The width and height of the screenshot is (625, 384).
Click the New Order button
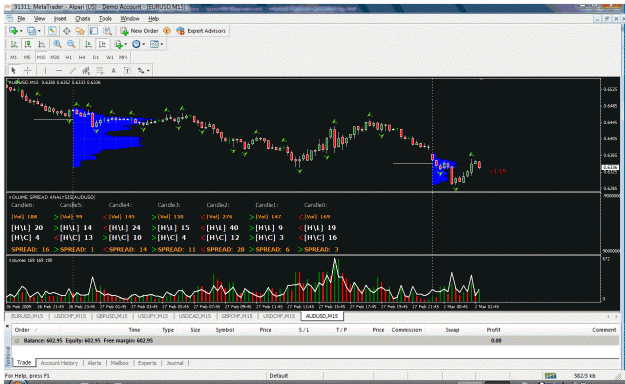tap(140, 31)
